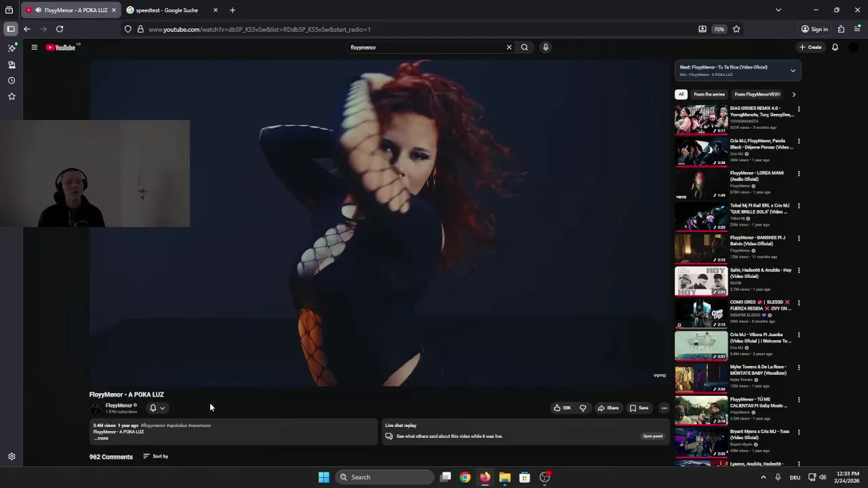Open the Windows Start menu
The height and width of the screenshot is (488, 868).
324,477
